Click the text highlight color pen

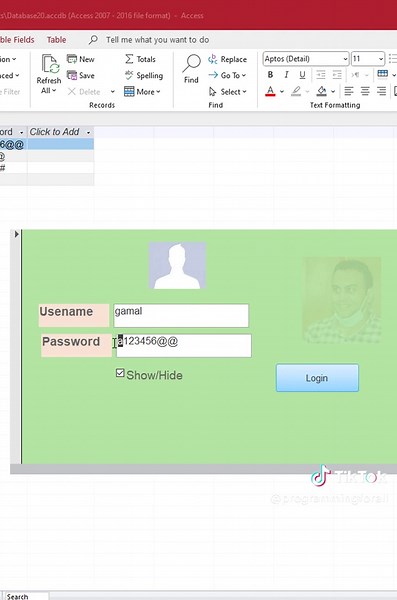(296, 91)
